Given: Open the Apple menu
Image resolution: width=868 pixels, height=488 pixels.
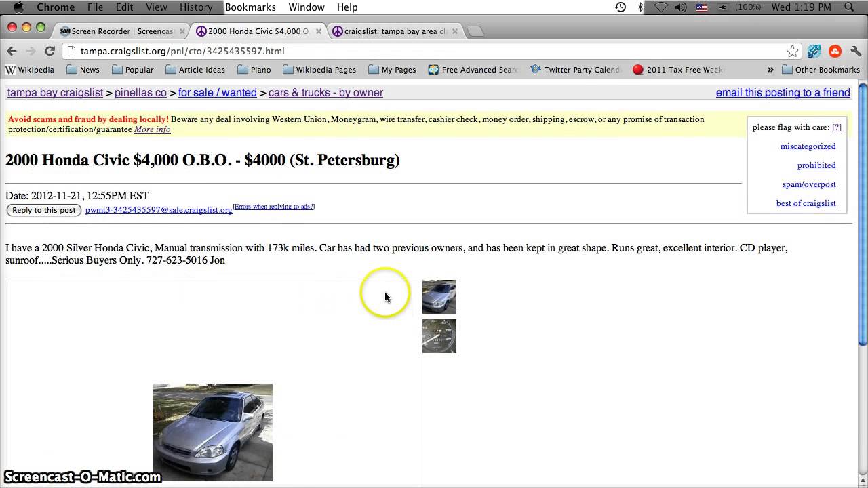Looking at the screenshot, I should tap(18, 7).
